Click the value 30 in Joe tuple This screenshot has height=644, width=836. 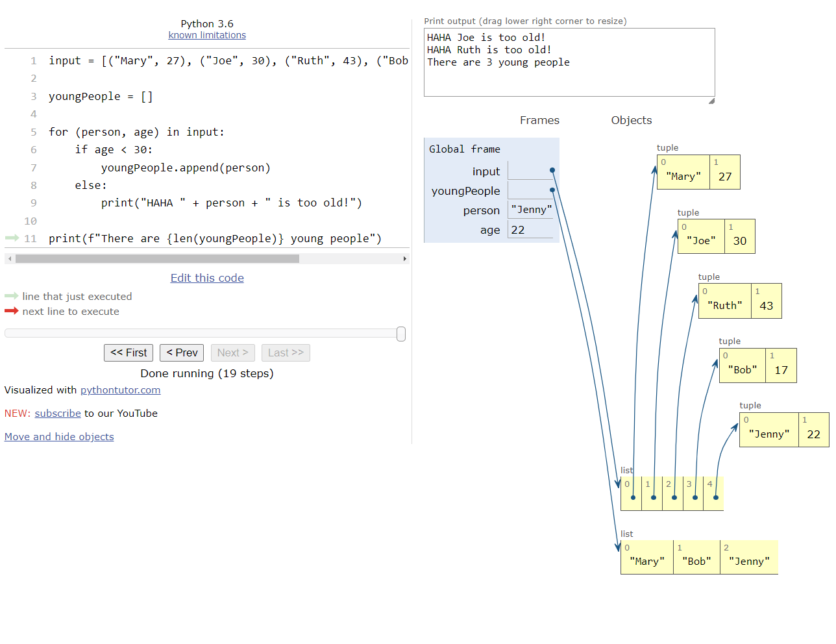point(740,241)
